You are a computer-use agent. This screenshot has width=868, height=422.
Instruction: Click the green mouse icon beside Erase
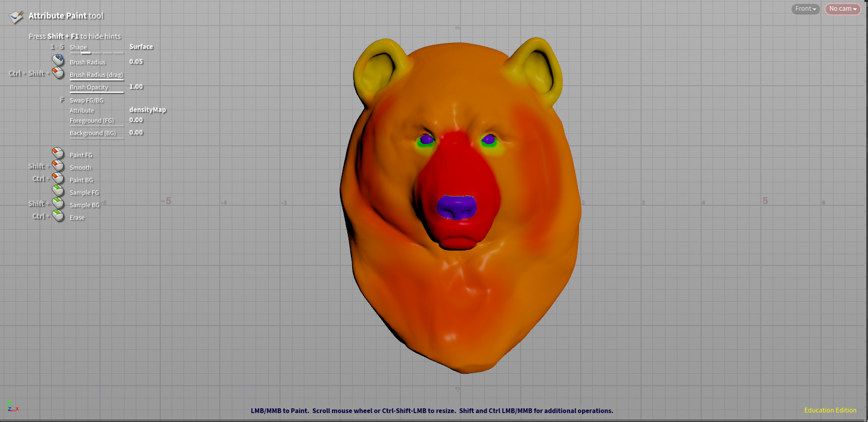tap(58, 216)
